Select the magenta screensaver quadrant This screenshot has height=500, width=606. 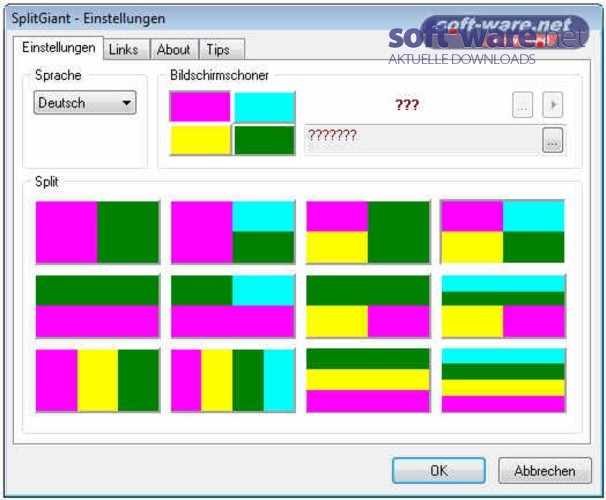(200, 106)
